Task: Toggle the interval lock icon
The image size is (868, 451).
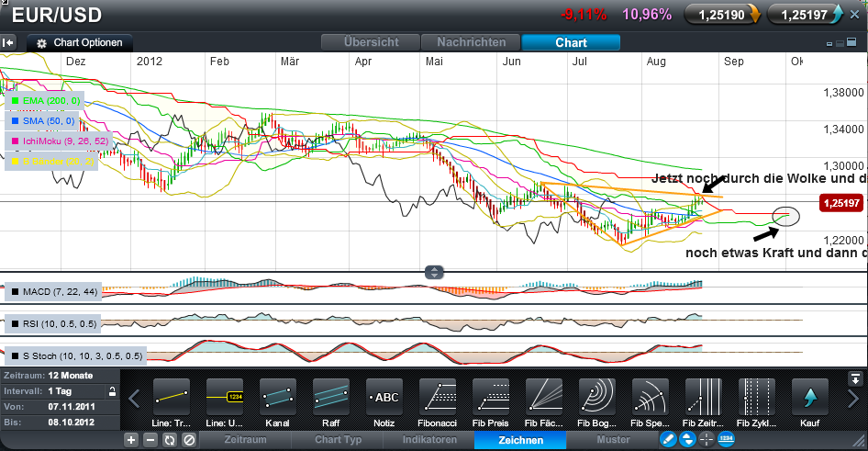Action: pyautogui.click(x=112, y=391)
